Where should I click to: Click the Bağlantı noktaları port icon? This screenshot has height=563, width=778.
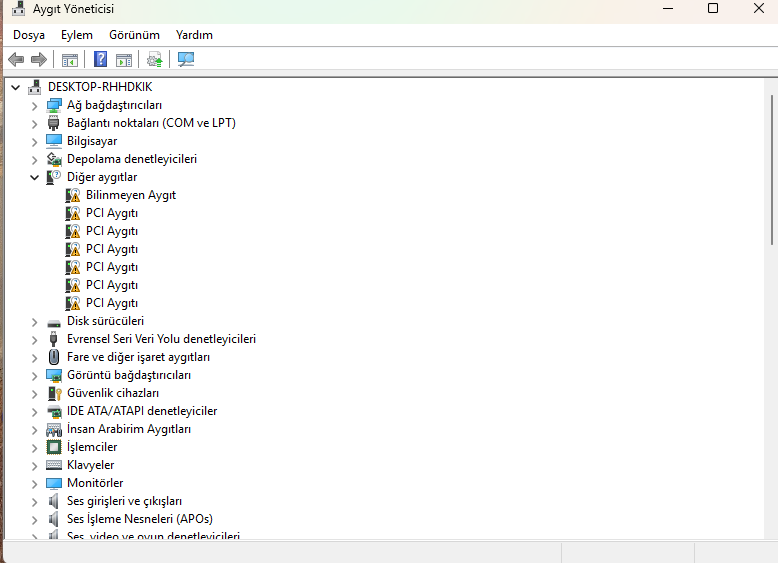tap(54, 123)
